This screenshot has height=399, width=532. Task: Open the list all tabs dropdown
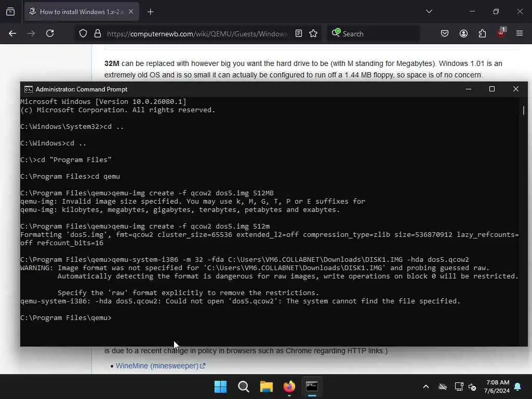(429, 11)
